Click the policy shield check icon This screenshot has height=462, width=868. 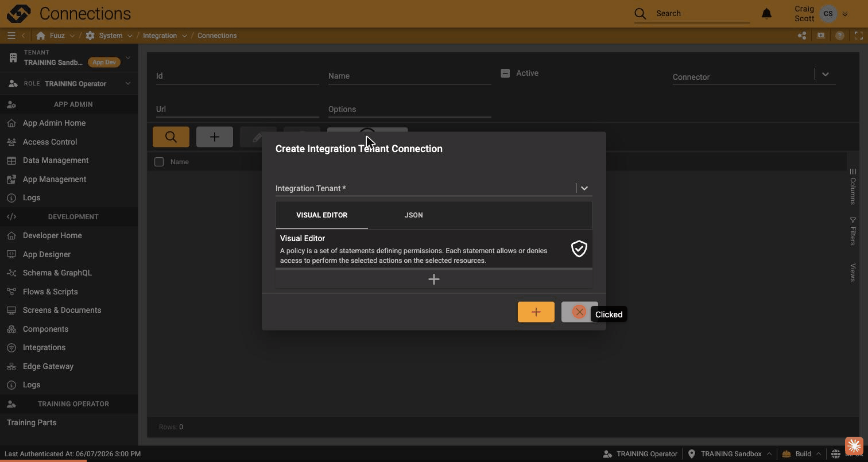click(579, 249)
